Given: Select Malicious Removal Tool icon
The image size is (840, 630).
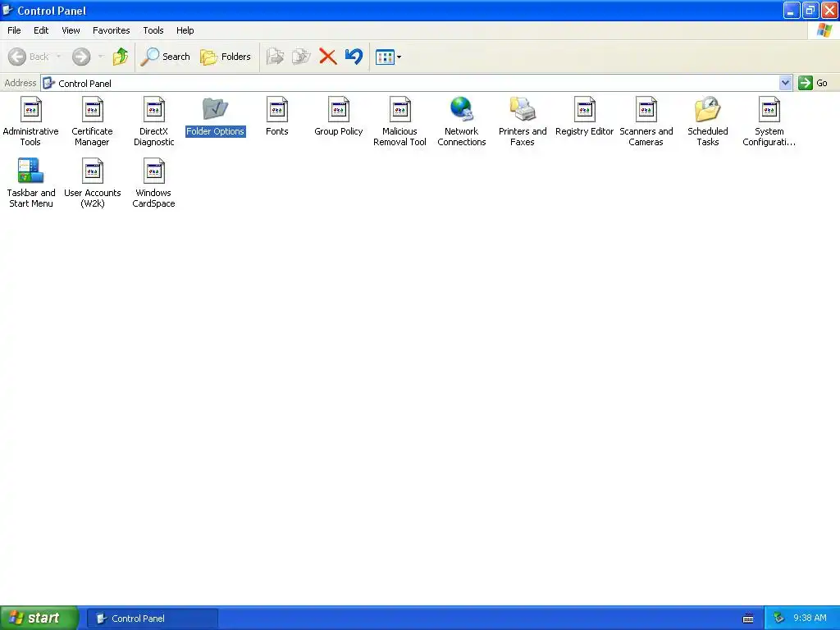Looking at the screenshot, I should [400, 109].
